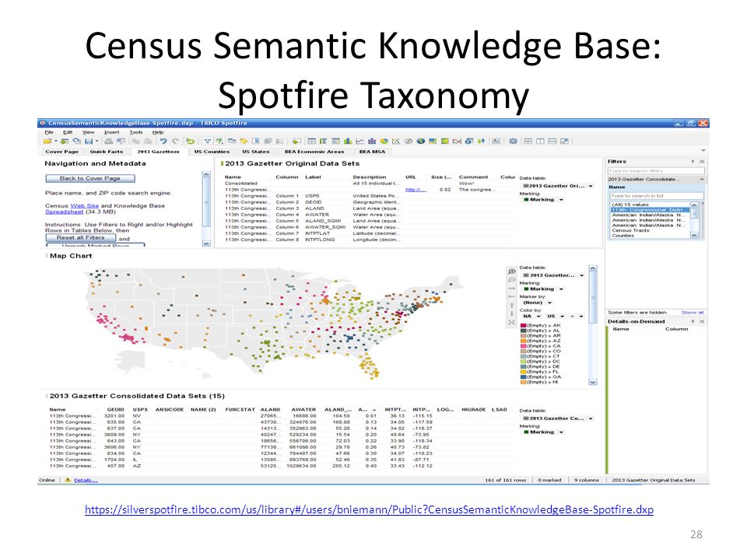This screenshot has width=747, height=560.
Task: Click the Save disk icon in the toolbar
Action: pos(89,141)
